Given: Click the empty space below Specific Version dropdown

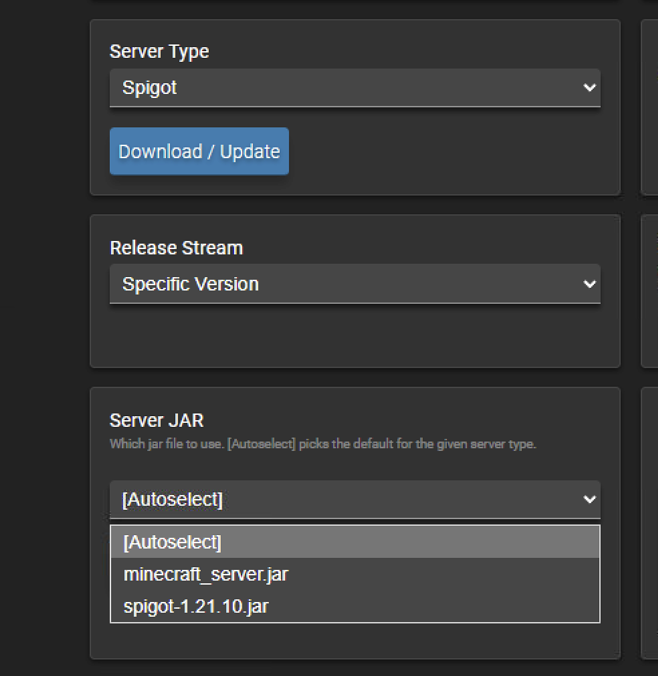Looking at the screenshot, I should click(x=354, y=334).
